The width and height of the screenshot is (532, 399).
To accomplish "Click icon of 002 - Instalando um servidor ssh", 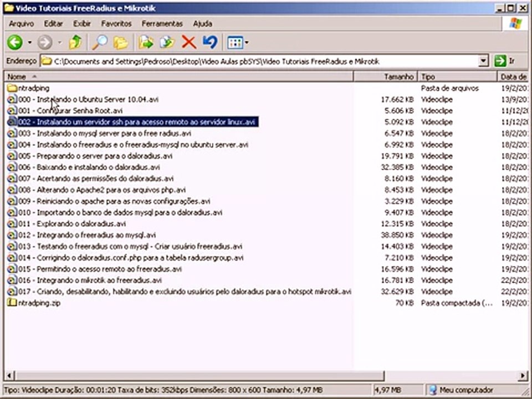I will click(x=12, y=122).
